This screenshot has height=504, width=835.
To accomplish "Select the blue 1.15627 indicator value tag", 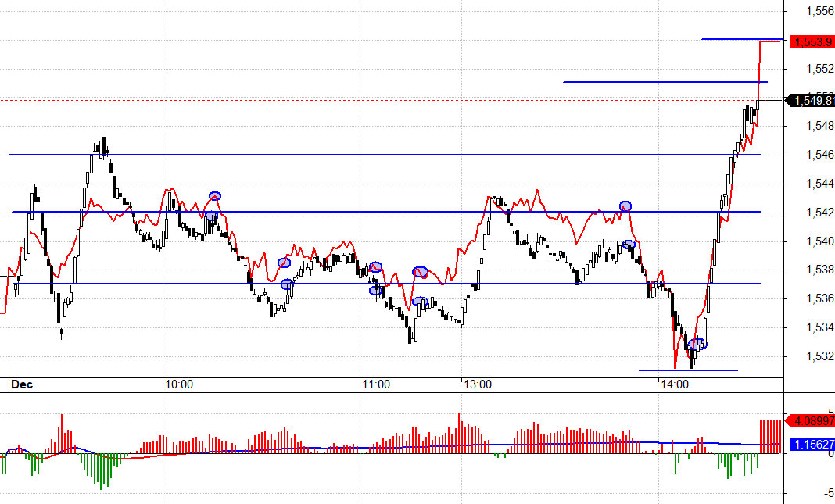I will 812,444.
